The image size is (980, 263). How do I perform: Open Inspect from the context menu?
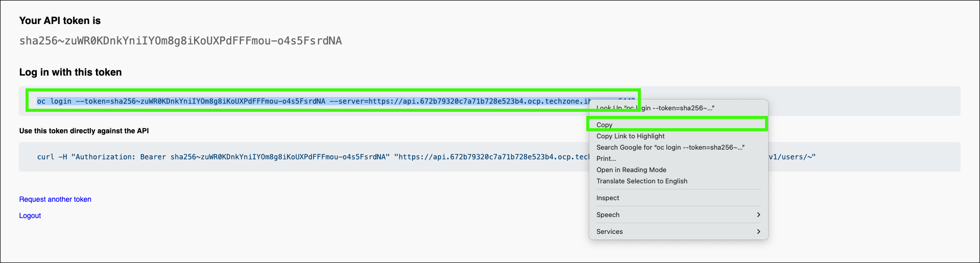pyautogui.click(x=608, y=198)
